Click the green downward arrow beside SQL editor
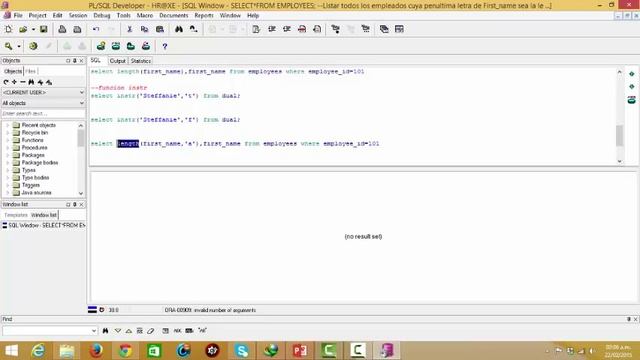Viewport: 640px width, 360px height. [631, 87]
